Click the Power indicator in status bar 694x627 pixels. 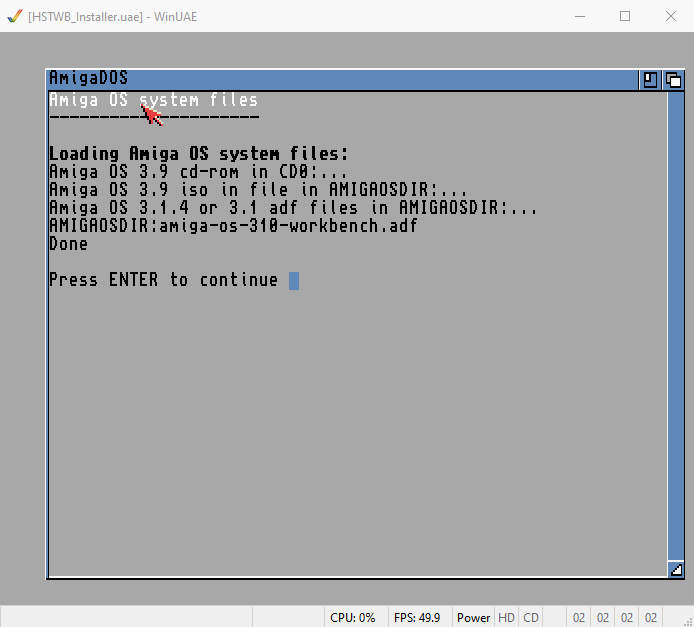click(473, 618)
